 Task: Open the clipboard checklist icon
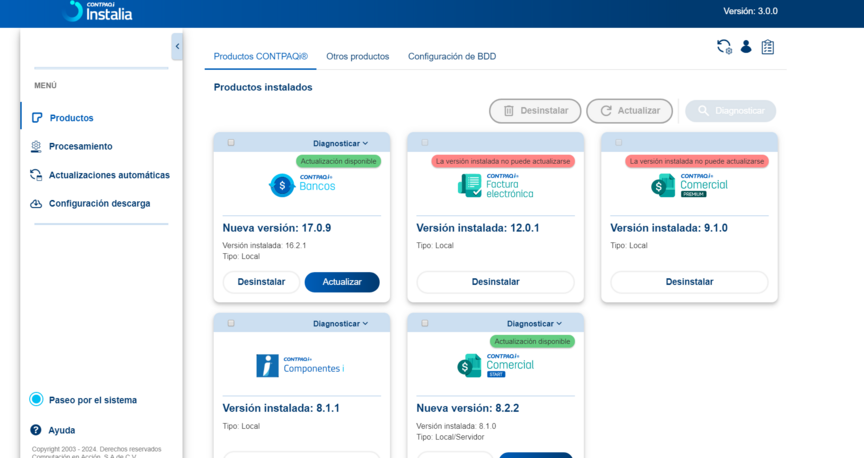coord(768,47)
